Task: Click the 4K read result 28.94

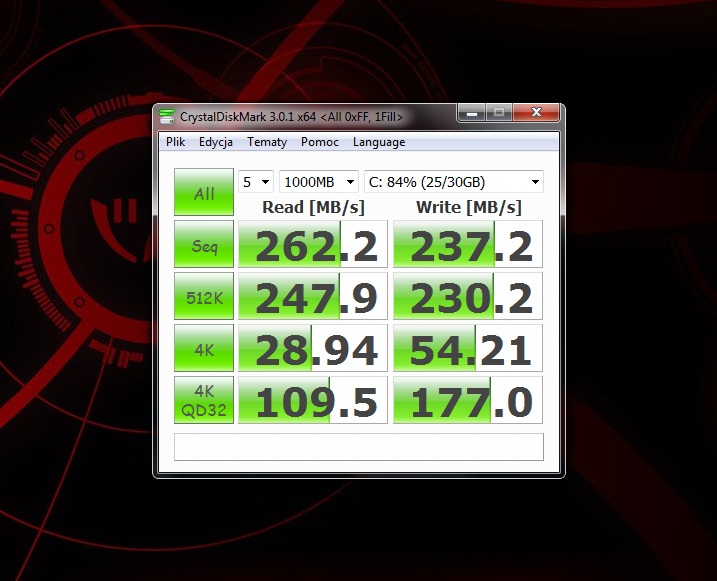Action: click(x=313, y=348)
